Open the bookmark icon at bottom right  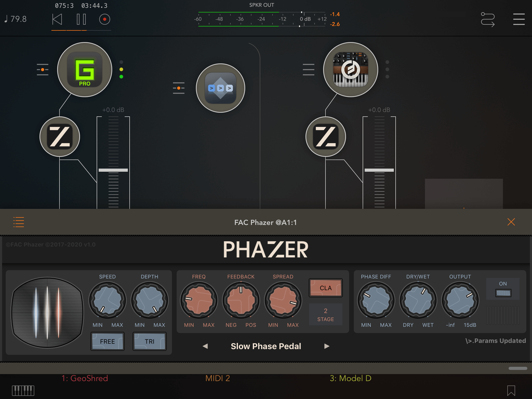tap(511, 390)
